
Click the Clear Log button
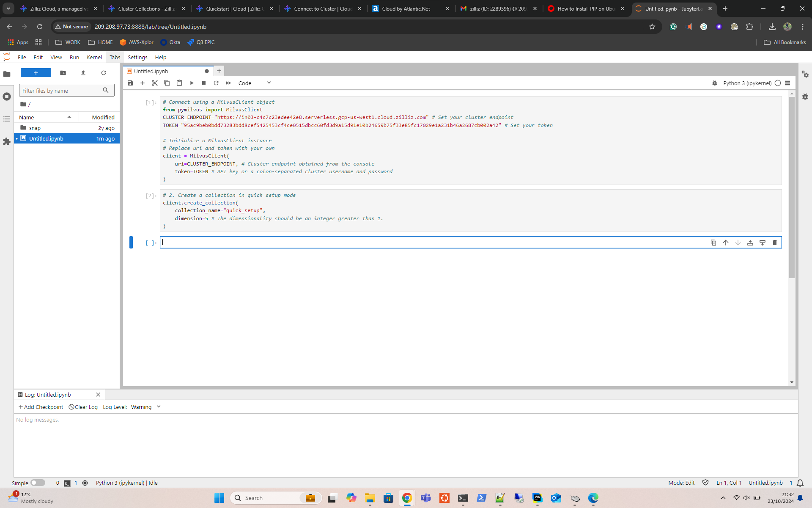(x=83, y=407)
